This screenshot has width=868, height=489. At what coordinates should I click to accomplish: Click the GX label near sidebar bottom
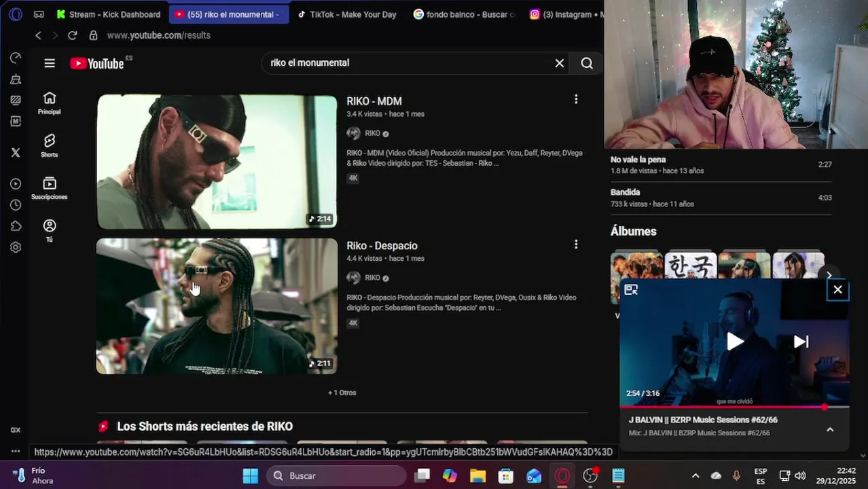[16, 430]
